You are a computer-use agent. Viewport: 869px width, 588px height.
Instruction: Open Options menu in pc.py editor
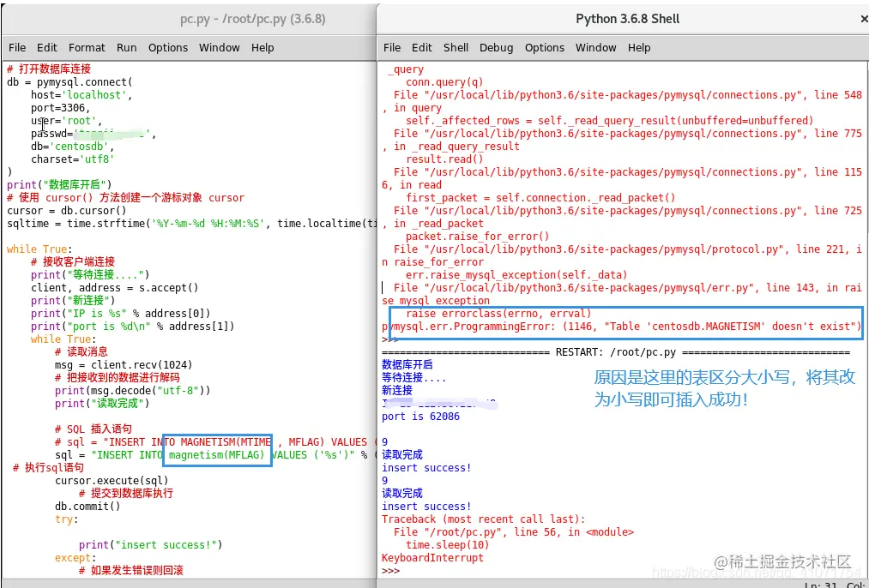pos(168,48)
